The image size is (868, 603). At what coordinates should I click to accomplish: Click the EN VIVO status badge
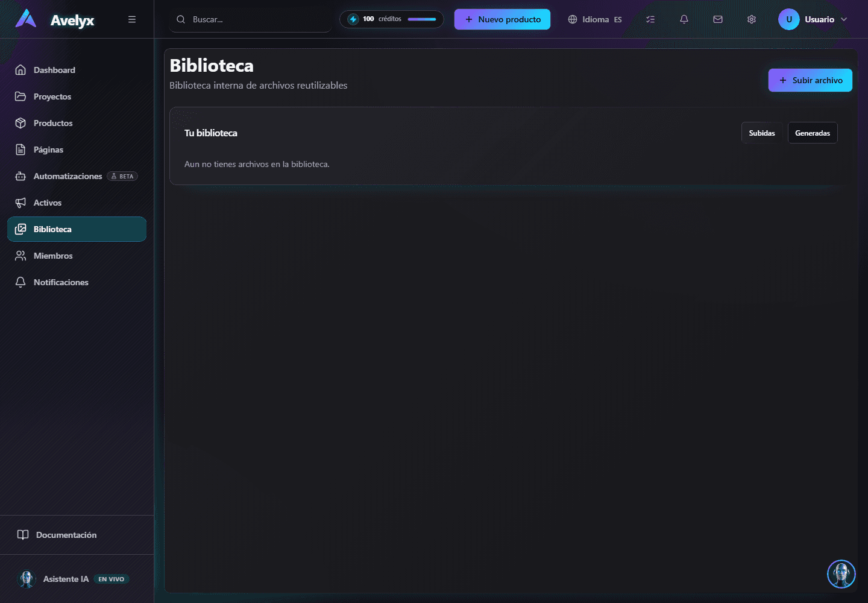click(112, 579)
